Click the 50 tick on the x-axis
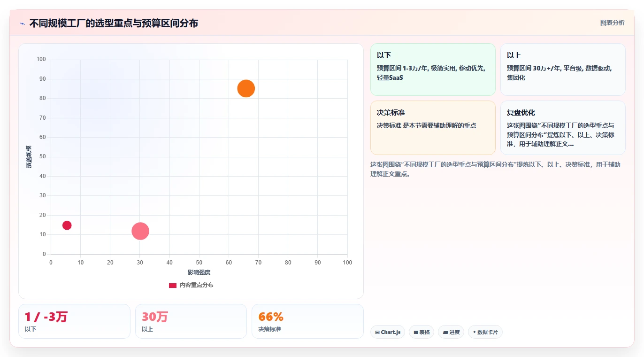644x357 pixels. [x=199, y=263]
